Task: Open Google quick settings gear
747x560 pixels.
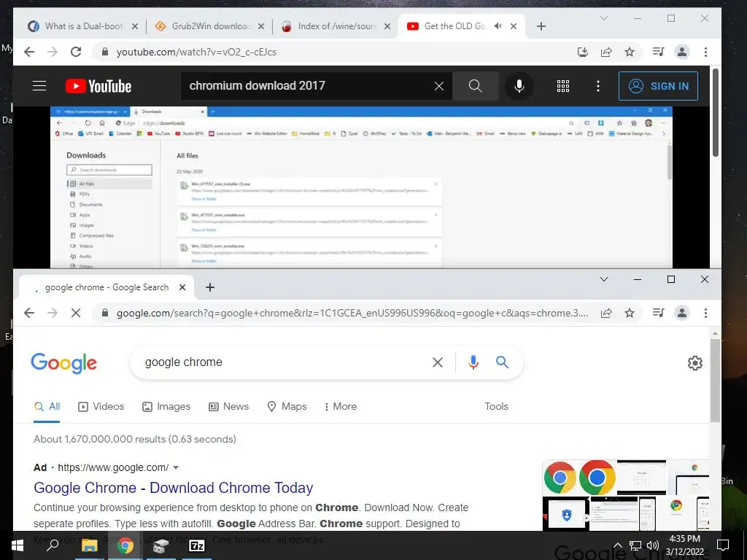Action: (x=695, y=363)
